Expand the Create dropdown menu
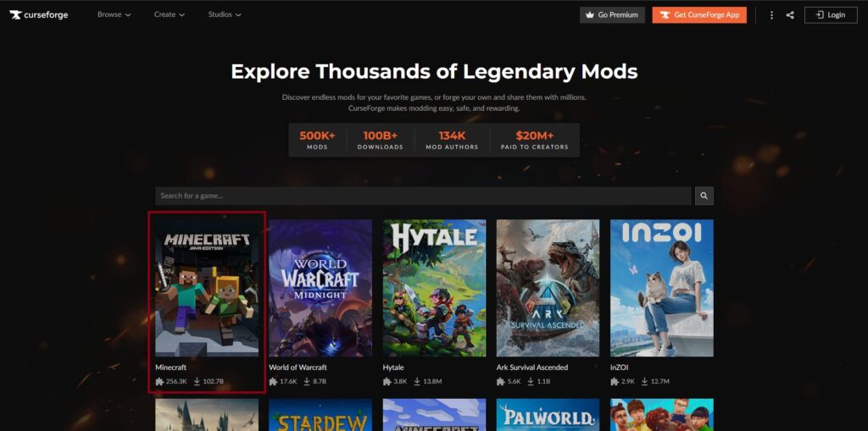This screenshot has height=431, width=868. [170, 15]
